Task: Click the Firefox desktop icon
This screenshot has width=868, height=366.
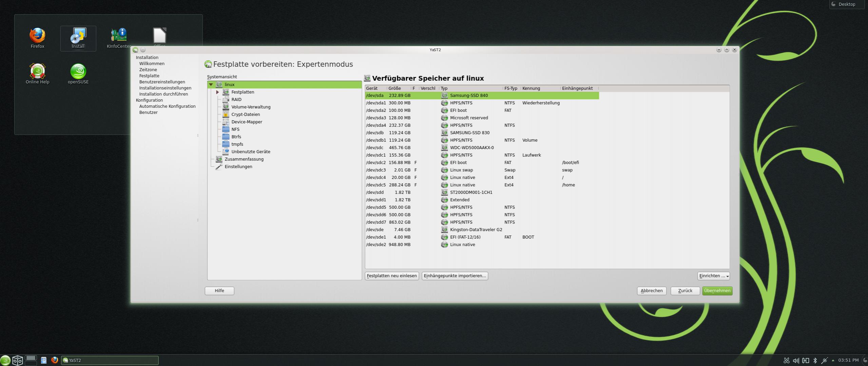Action: (37, 35)
